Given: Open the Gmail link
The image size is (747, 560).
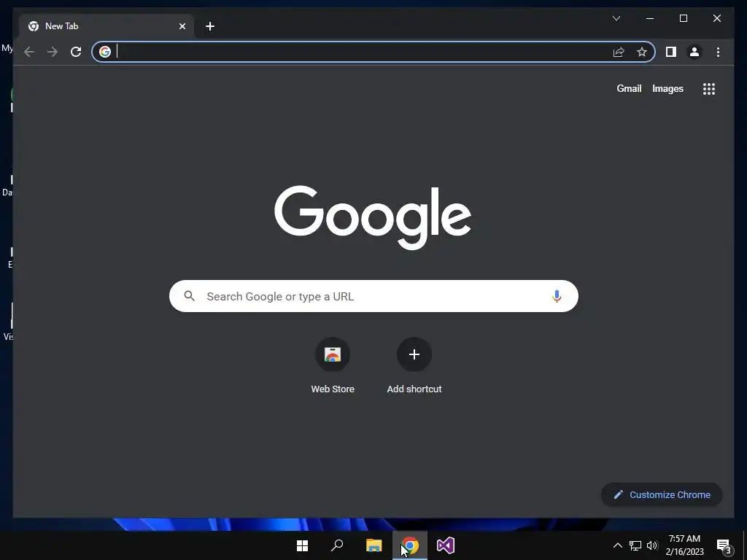Looking at the screenshot, I should point(629,88).
